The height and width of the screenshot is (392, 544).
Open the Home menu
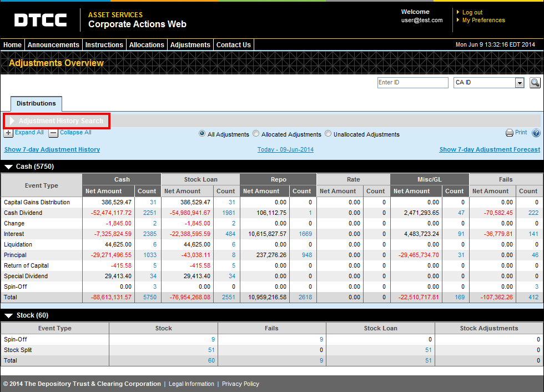[x=12, y=45]
